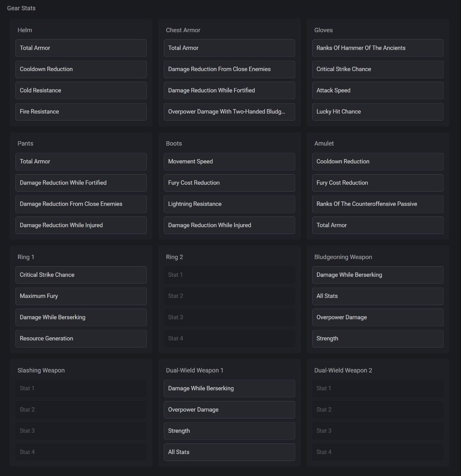Click the Slashing Weapon Stat 2 field

(x=81, y=410)
